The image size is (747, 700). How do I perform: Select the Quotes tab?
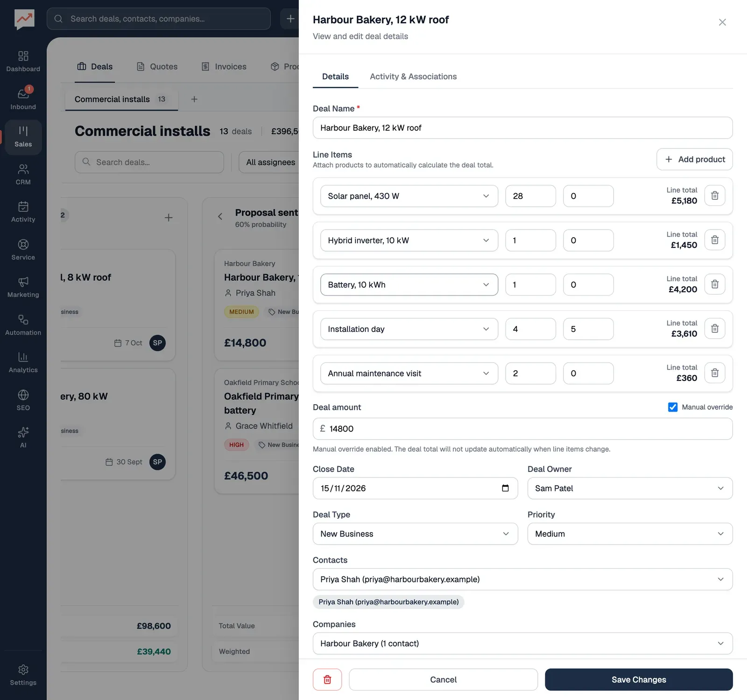tap(157, 67)
